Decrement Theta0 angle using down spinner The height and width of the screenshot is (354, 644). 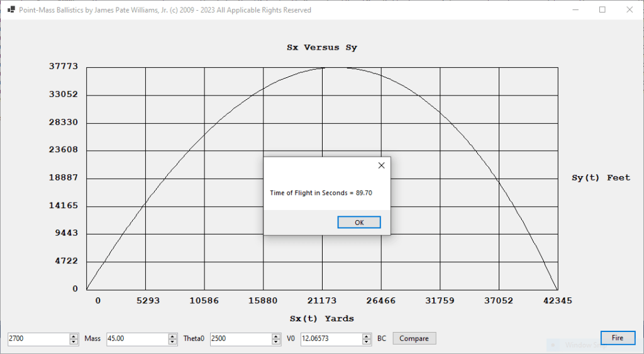pos(173,341)
